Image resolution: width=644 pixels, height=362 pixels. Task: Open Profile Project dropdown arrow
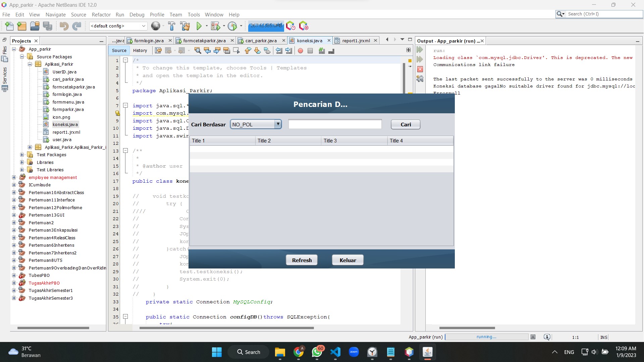coord(241,26)
